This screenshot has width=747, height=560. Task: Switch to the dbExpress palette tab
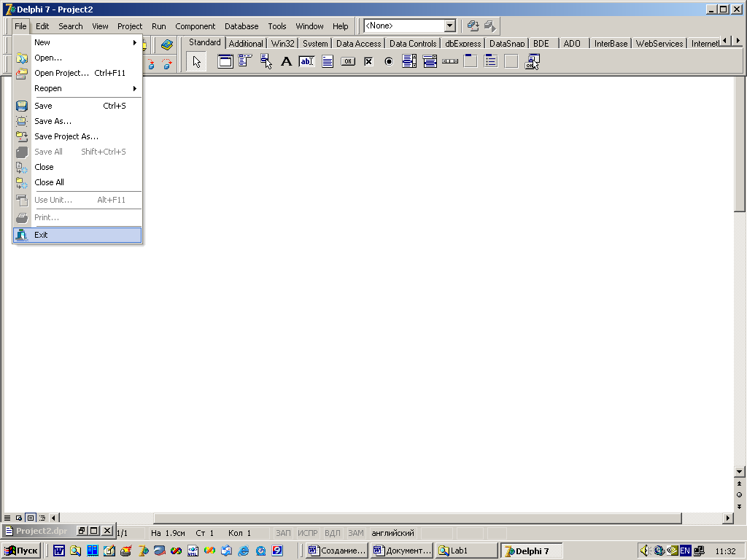click(462, 43)
